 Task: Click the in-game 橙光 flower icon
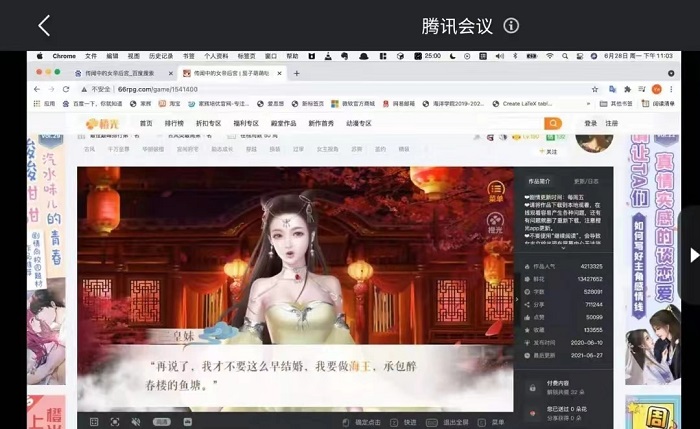pos(495,223)
